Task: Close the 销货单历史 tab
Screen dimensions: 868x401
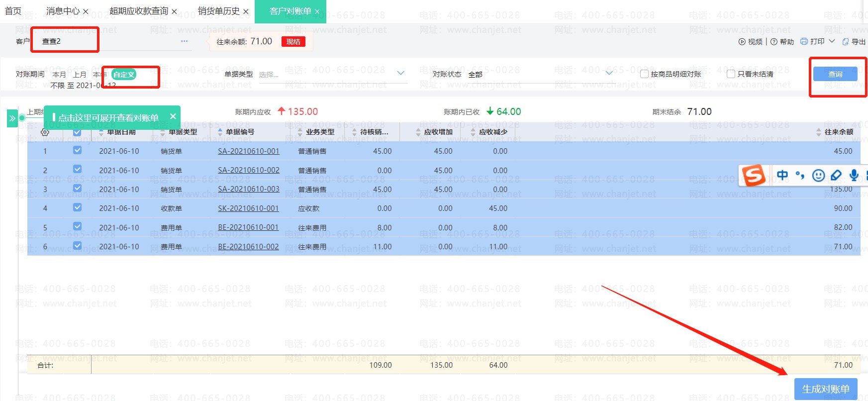Action: (246, 11)
